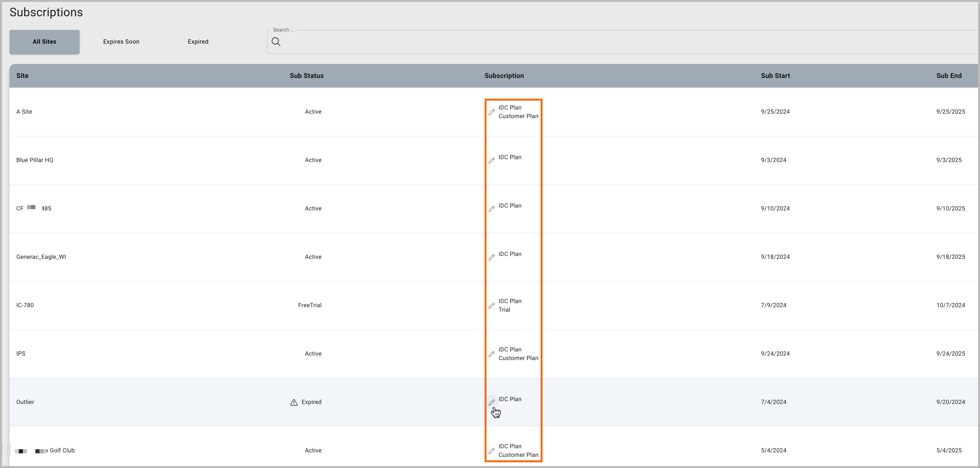
Task: Edit the expired Outlier subscription
Action: click(x=492, y=402)
